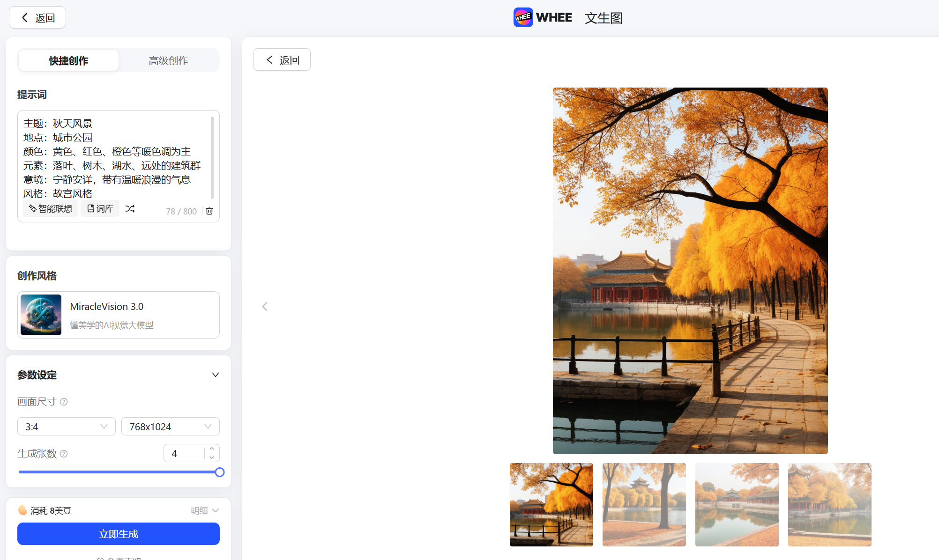Collapse the 参数设定 panel chevron
939x560 pixels.
coord(216,375)
